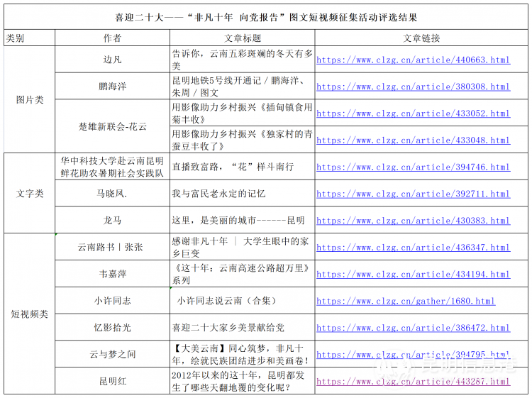Click the title cell 喜迎二十大家乡美景献给党
The width and height of the screenshot is (532, 398).
(x=228, y=328)
